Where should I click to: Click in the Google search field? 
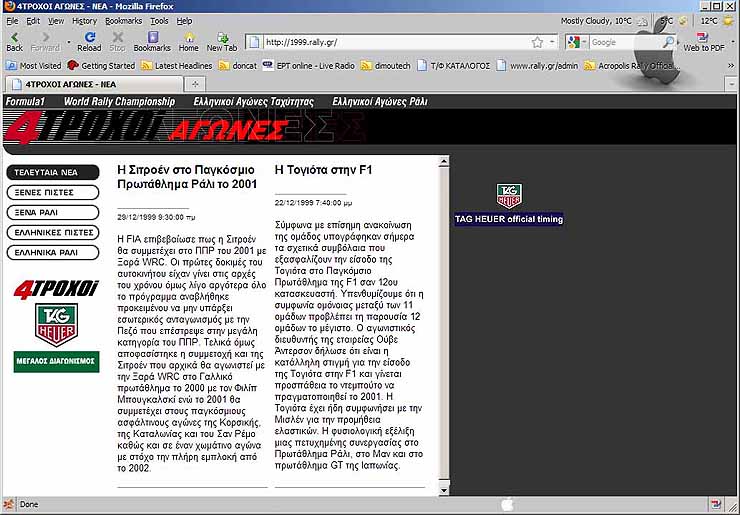[x=625, y=42]
